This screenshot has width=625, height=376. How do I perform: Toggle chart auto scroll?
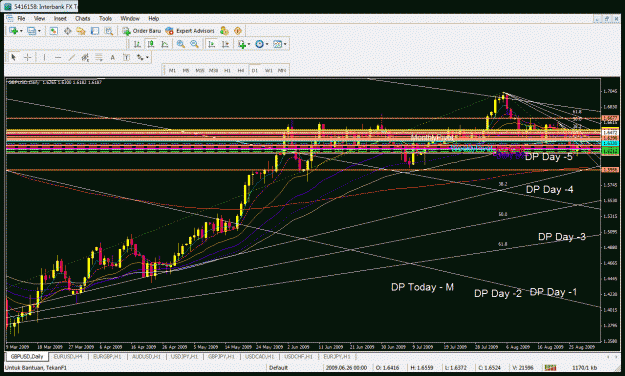(x=212, y=44)
